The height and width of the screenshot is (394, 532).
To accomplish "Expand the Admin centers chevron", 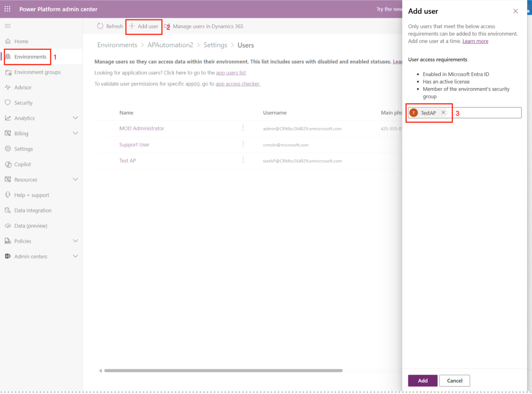I will (x=75, y=256).
